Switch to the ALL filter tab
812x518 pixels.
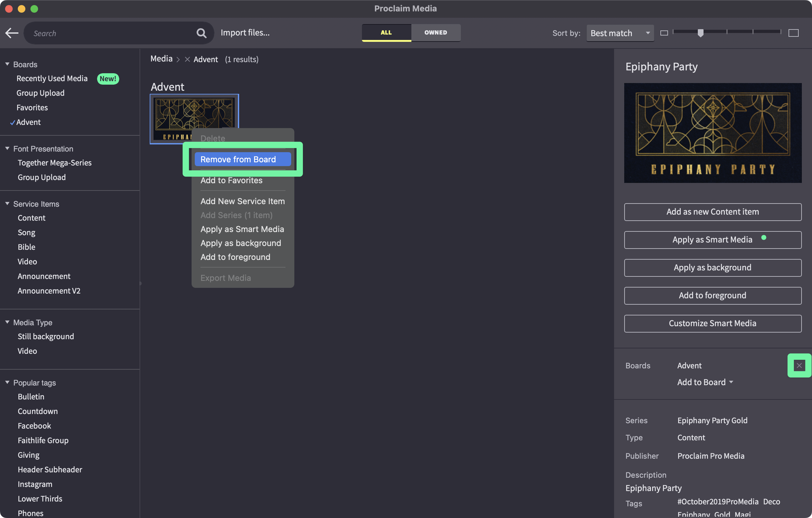point(386,33)
